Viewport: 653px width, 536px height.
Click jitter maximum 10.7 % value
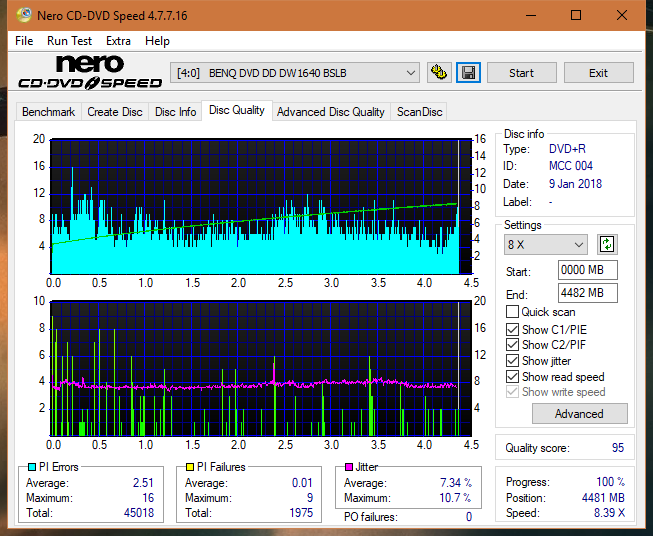click(x=455, y=498)
